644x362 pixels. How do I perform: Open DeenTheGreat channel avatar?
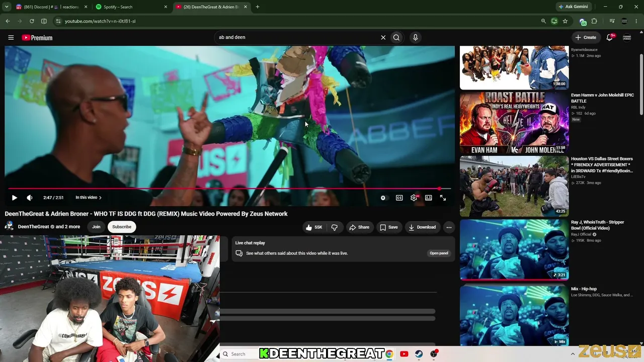click(x=9, y=227)
